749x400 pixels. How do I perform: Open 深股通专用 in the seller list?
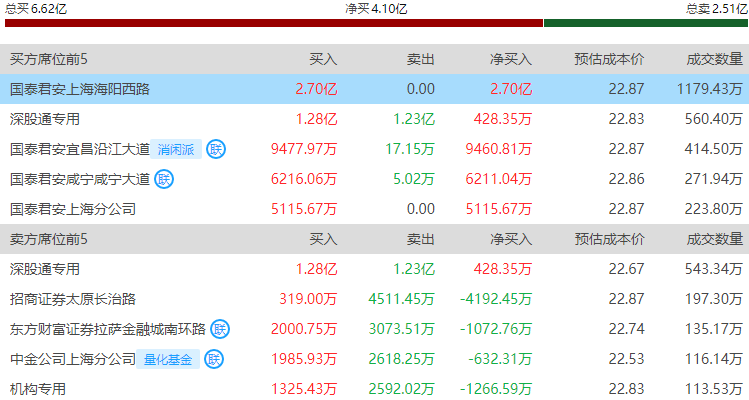click(x=45, y=269)
